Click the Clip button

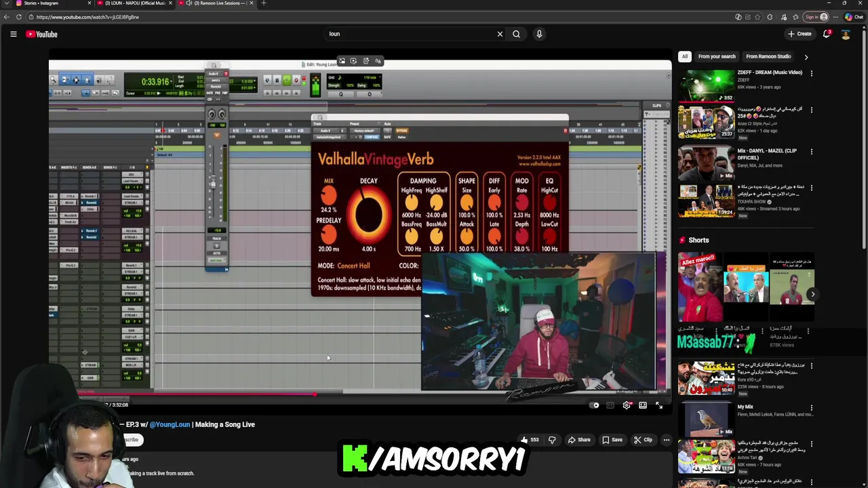click(643, 440)
